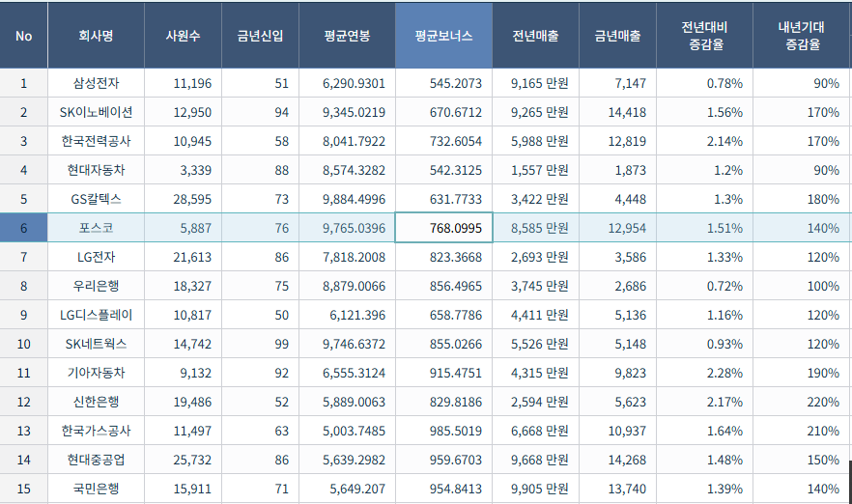
Task: Select row header number 15
Action: click(24, 489)
